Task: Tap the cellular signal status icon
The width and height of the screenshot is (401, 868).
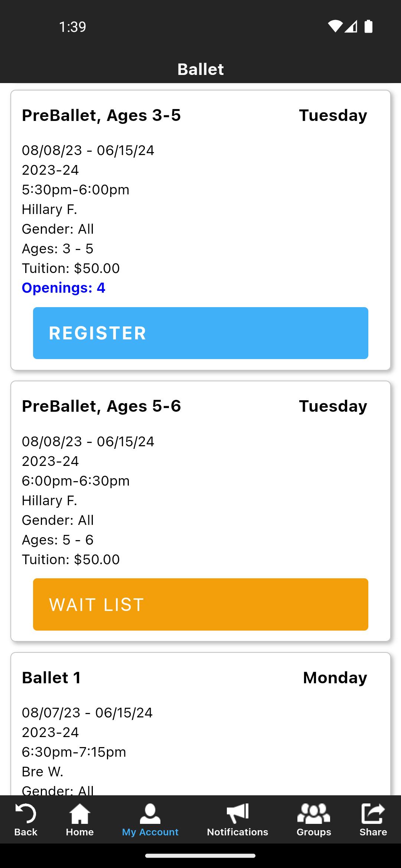Action: pyautogui.click(x=351, y=26)
